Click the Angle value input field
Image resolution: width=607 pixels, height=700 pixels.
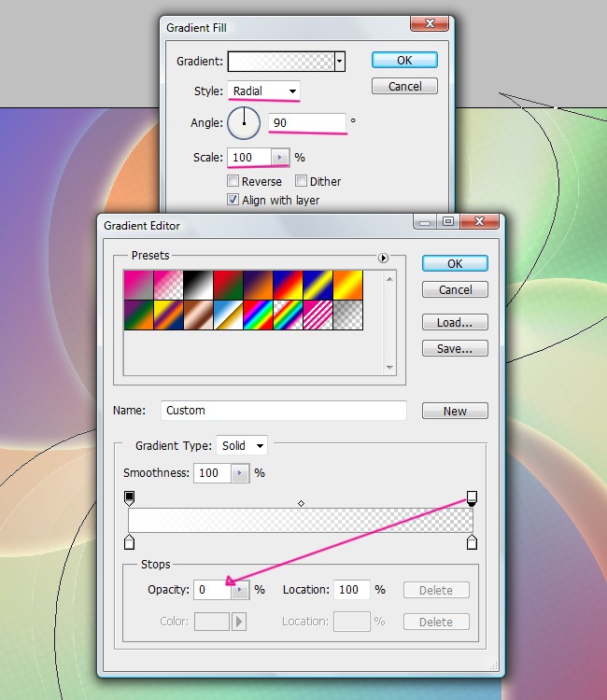click(x=307, y=122)
